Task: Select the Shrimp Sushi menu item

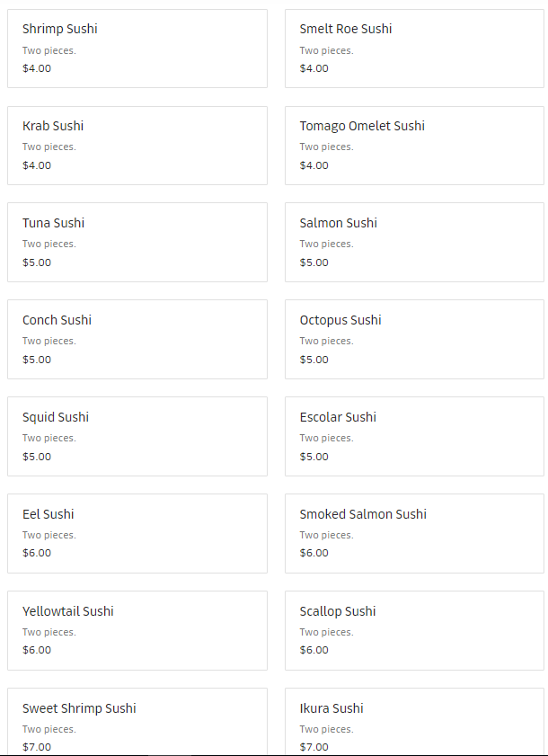Action: 137,49
